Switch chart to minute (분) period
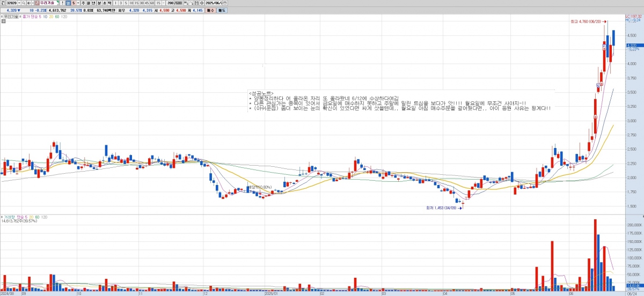644x296 pixels. (98, 3)
